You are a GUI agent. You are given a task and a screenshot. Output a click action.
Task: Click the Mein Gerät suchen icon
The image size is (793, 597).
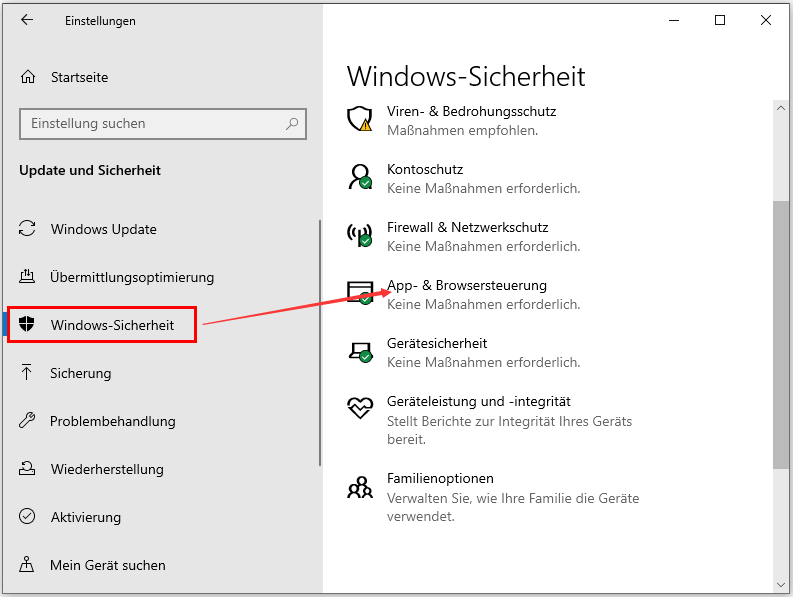26,564
